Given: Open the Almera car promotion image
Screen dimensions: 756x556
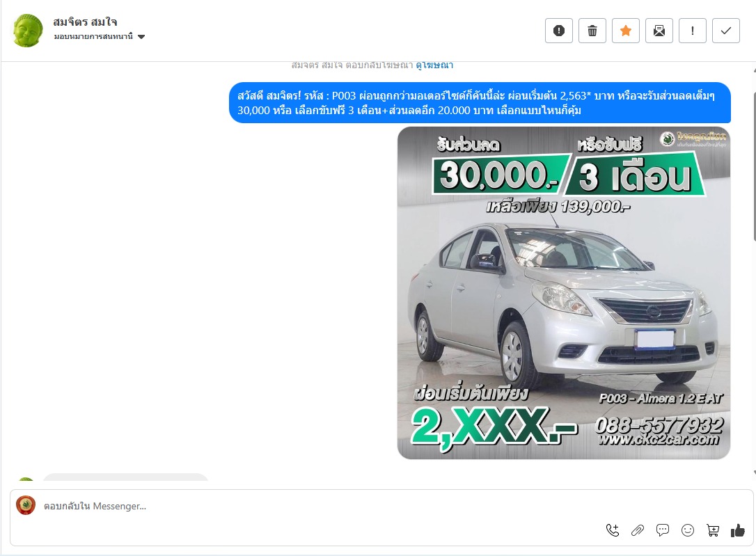Looking at the screenshot, I should [x=564, y=293].
